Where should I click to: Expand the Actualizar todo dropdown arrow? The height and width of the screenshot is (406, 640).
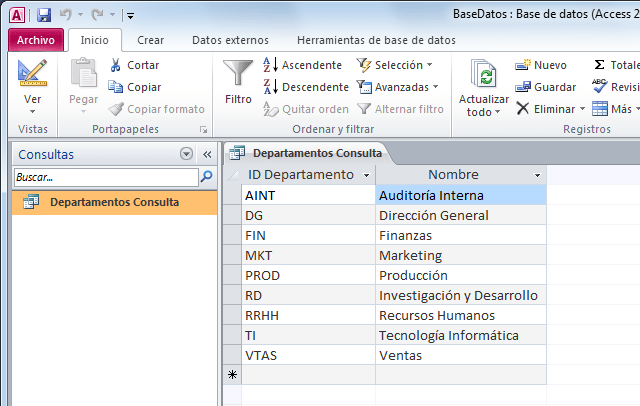pyautogui.click(x=498, y=112)
